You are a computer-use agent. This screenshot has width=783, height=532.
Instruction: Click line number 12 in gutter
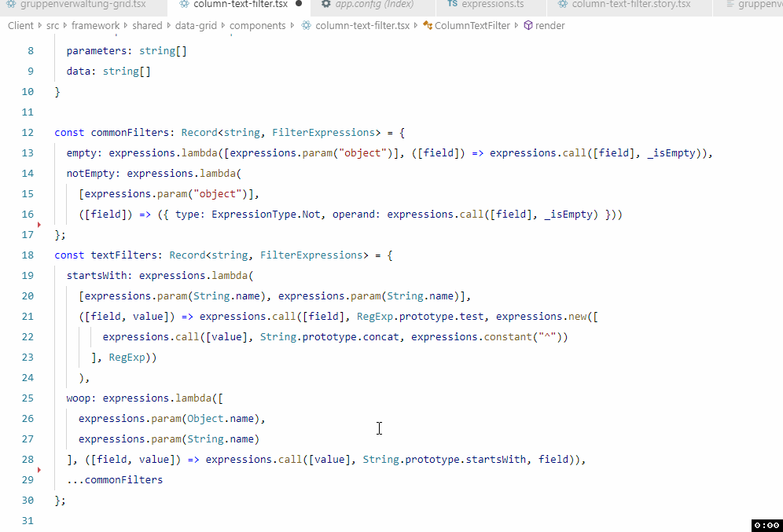point(28,133)
